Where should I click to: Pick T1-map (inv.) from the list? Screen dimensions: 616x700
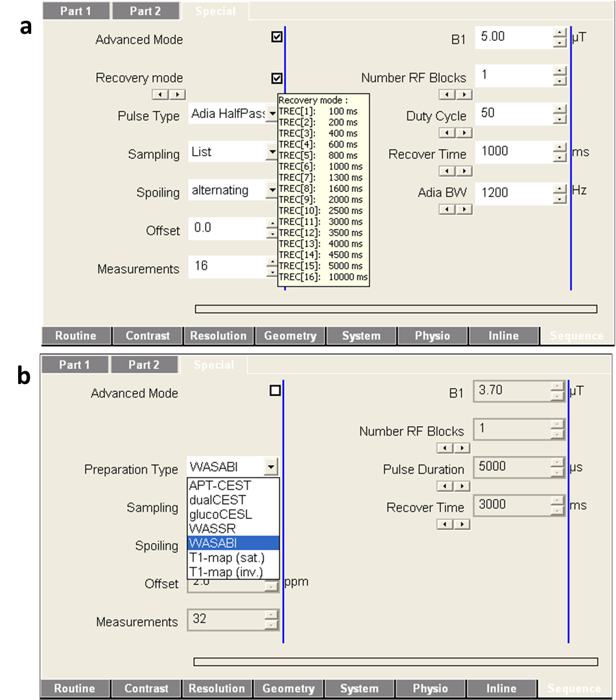(224, 572)
